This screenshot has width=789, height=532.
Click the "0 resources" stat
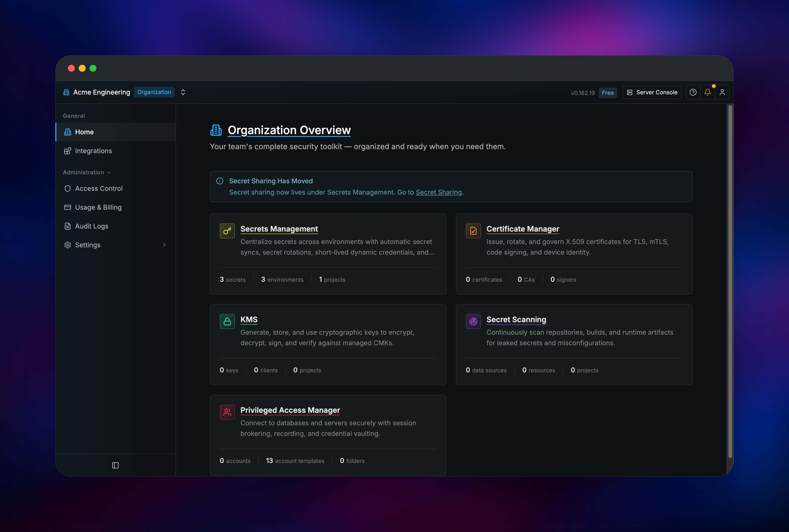pos(539,370)
